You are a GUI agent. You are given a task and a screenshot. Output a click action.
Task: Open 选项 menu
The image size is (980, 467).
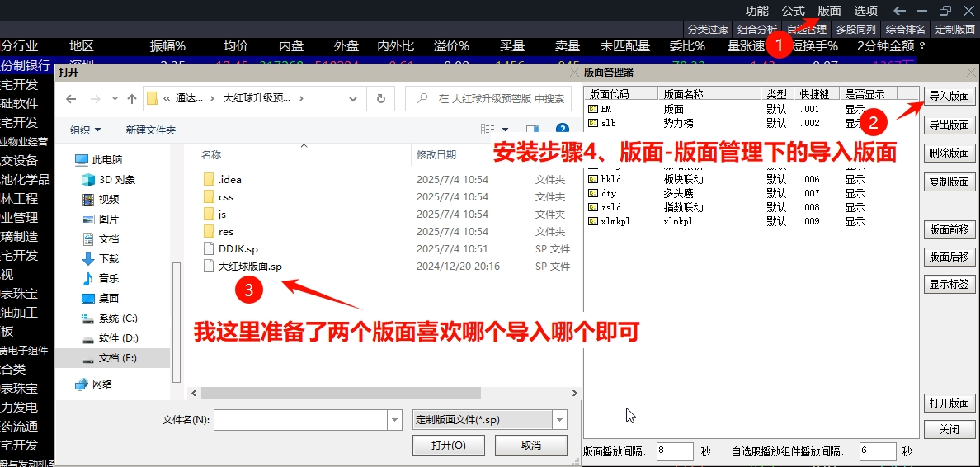point(865,11)
